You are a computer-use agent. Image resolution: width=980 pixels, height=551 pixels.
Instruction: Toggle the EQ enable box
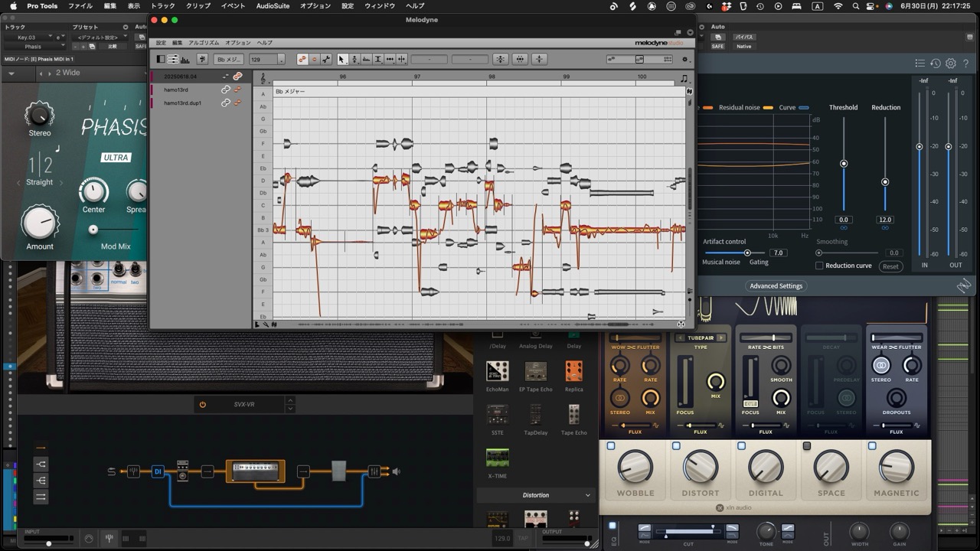tap(612, 526)
